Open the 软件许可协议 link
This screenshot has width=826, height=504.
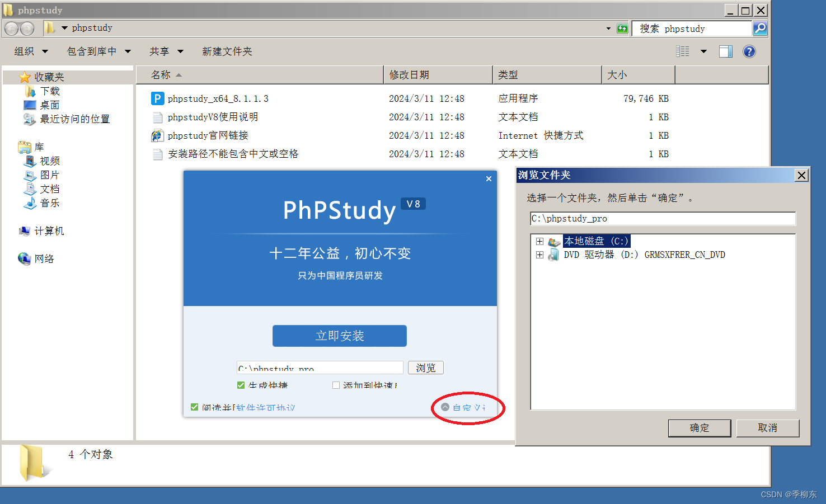click(266, 407)
